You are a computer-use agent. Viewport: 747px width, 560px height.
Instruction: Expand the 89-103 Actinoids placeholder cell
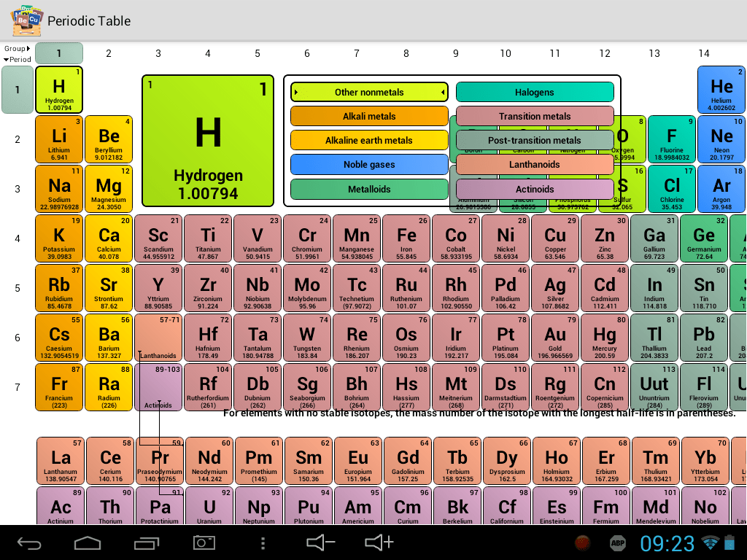pyautogui.click(x=158, y=387)
